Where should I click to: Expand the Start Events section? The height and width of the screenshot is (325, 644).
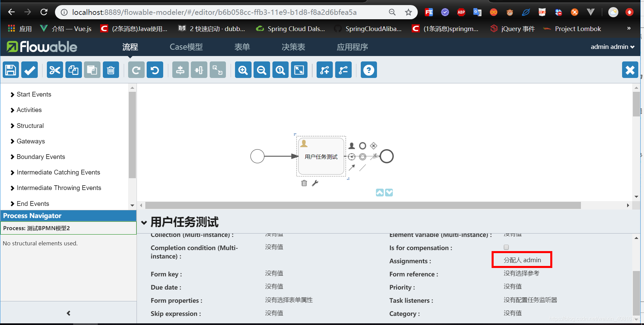click(x=34, y=94)
